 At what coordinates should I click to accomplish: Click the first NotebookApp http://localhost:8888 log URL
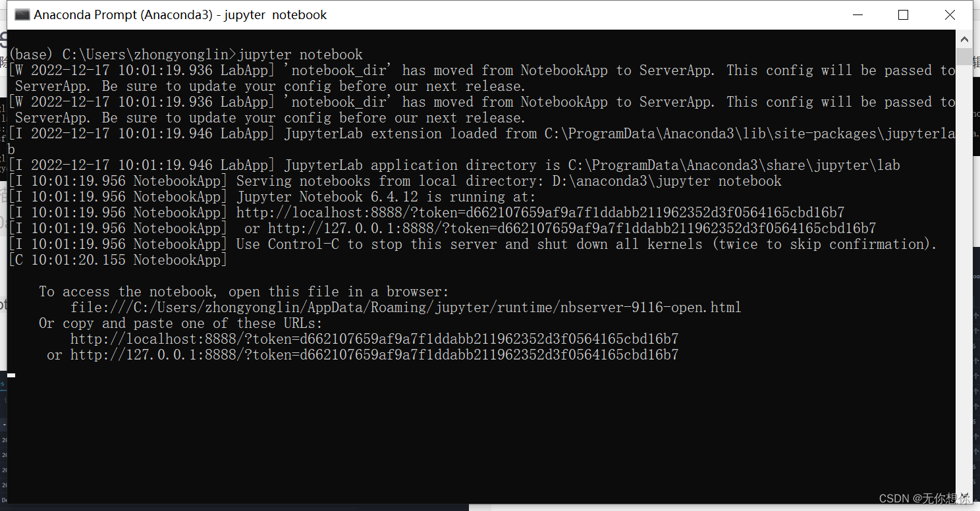click(540, 213)
